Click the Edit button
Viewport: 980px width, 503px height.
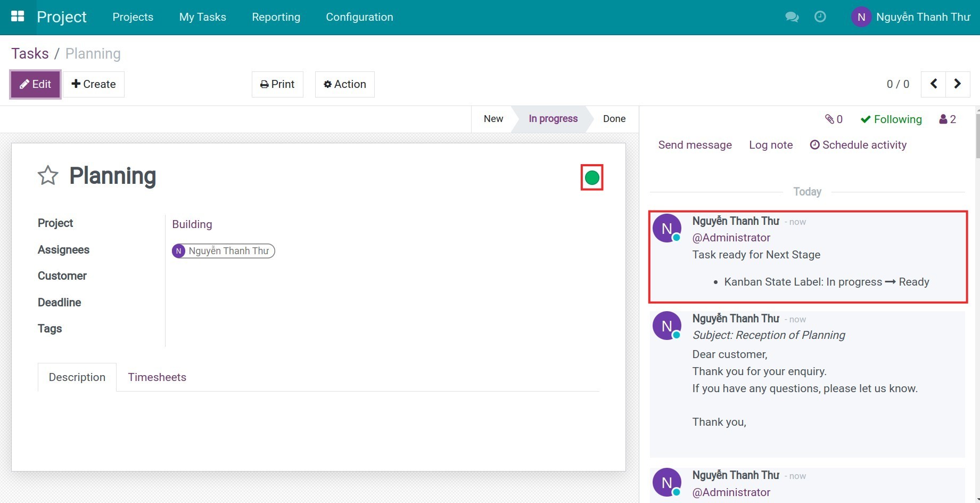click(36, 84)
